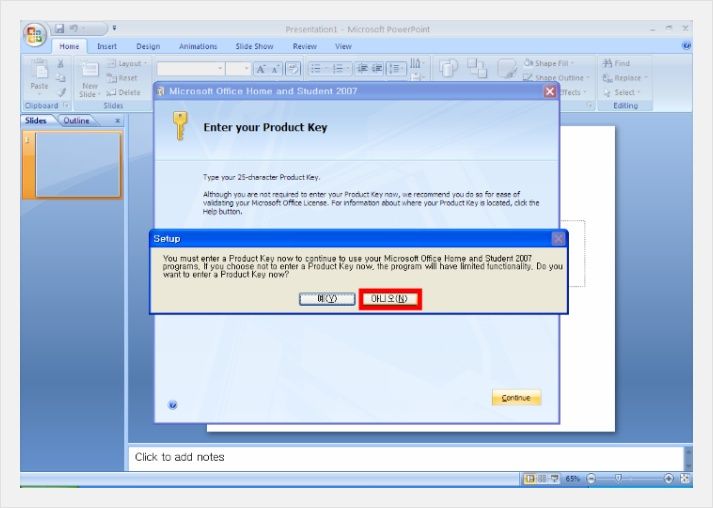Viewport: 713px width, 508px height.
Task: Click Help icon in Product Key dialog
Action: click(x=173, y=405)
